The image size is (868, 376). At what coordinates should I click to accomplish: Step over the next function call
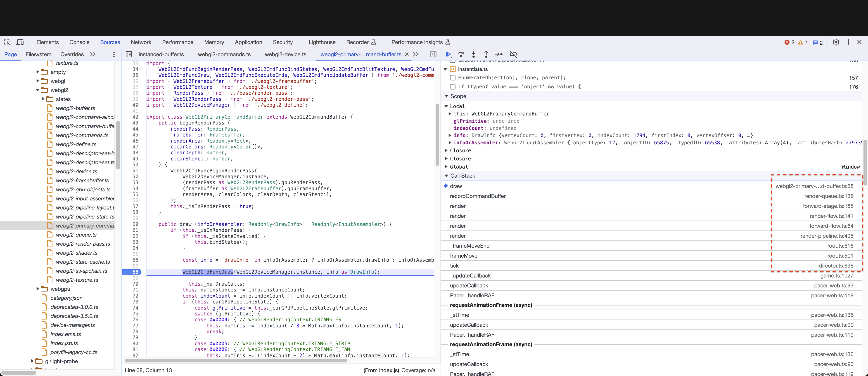461,54
